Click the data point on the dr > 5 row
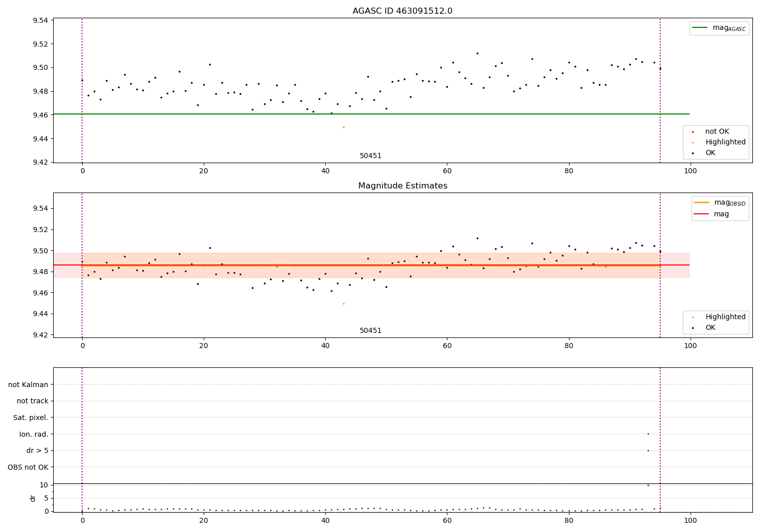 tap(648, 450)
